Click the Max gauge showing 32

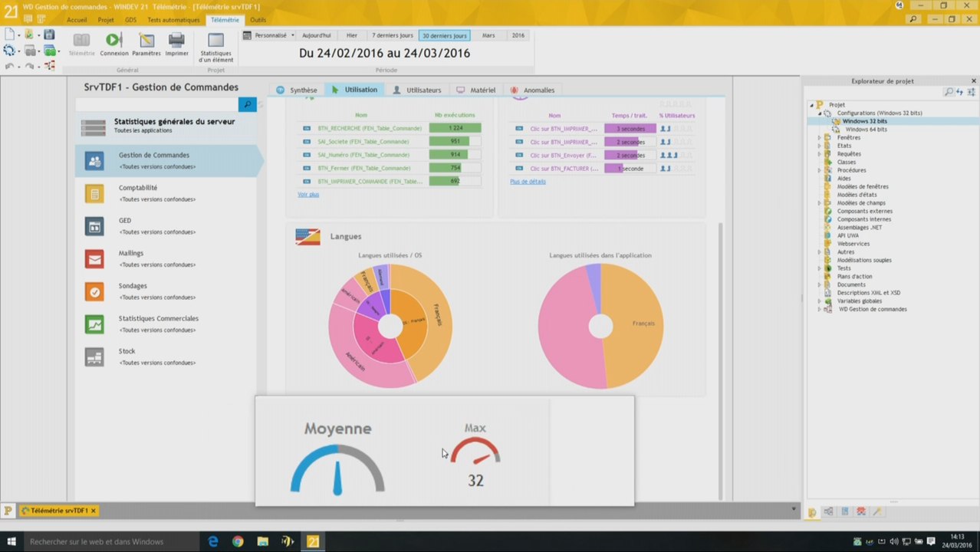(475, 456)
